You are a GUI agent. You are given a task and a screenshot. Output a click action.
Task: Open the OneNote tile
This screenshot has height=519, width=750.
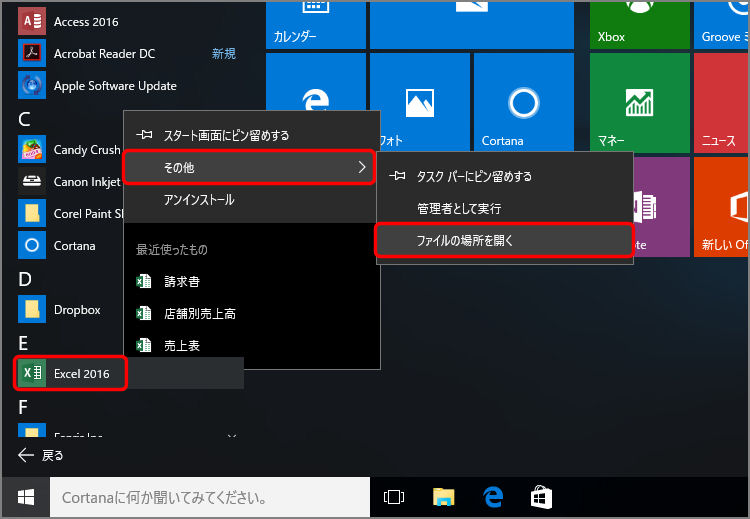click(662, 207)
